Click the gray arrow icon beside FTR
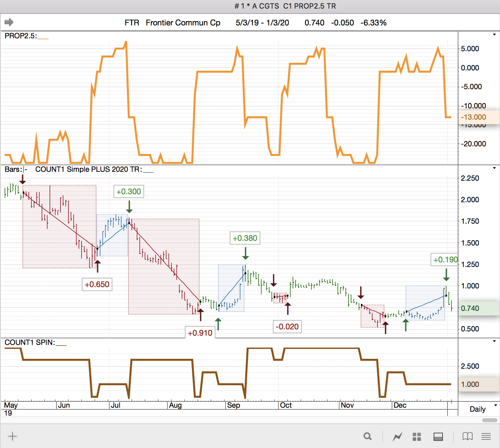This screenshot has width=500, height=448. click(x=9, y=22)
